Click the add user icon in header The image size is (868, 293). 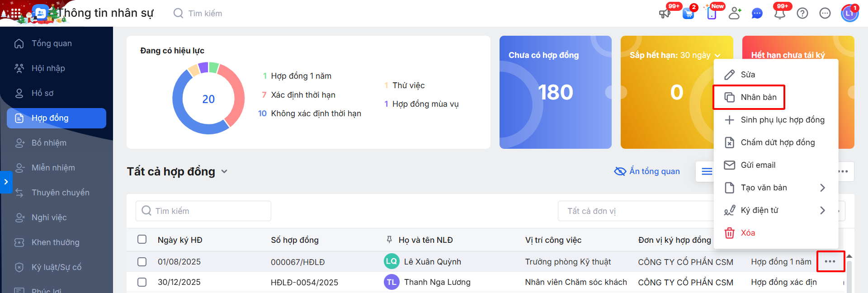pyautogui.click(x=735, y=14)
